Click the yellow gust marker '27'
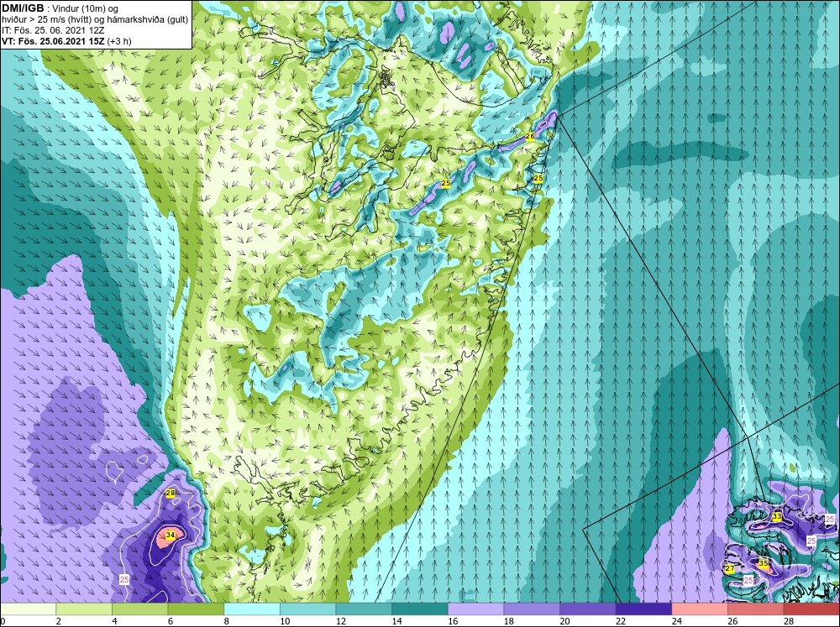This screenshot has width=840, height=627. click(x=730, y=568)
